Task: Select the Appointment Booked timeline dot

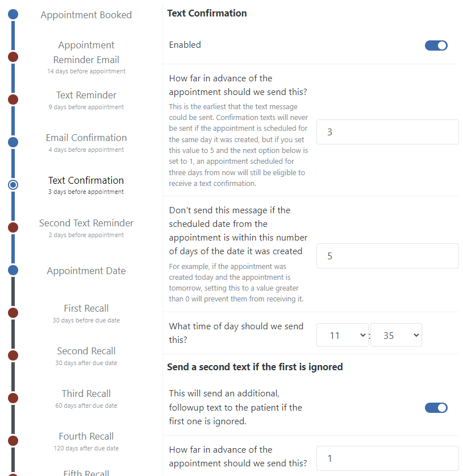Action: pyautogui.click(x=13, y=14)
